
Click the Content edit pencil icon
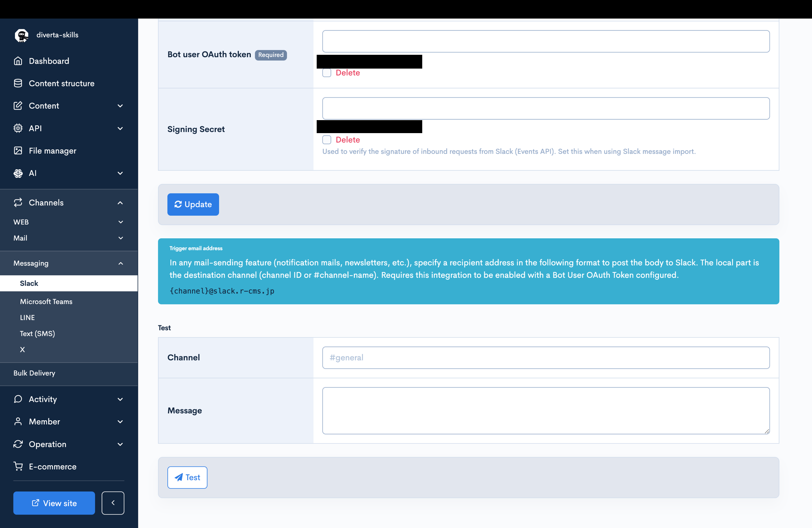18,106
